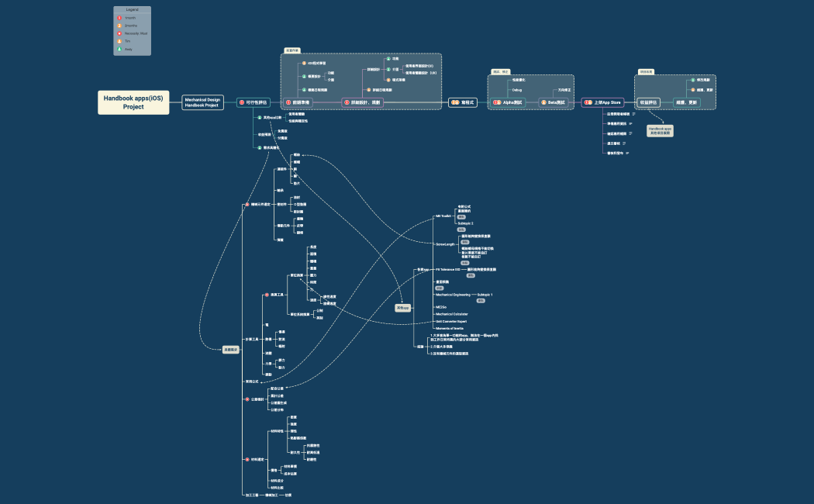Click the red marker on 機械元件選定 topic
Image resolution: width=814 pixels, height=504 pixels.
pos(247,205)
